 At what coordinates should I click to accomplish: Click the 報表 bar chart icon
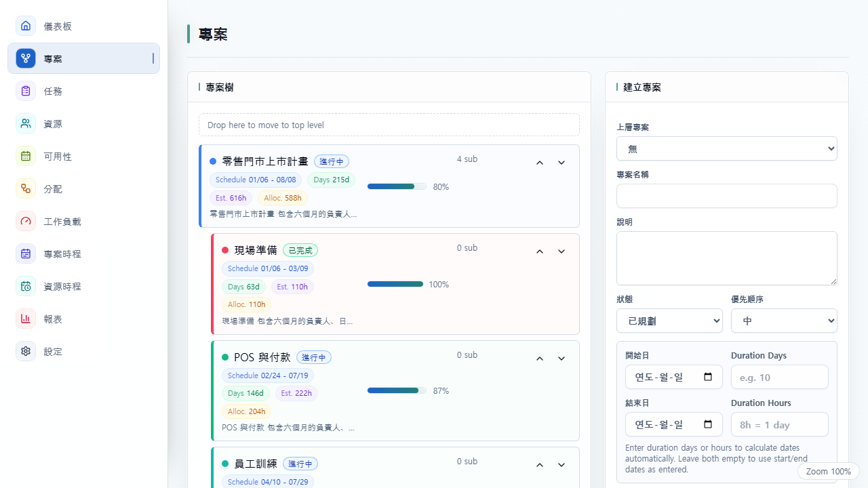(26, 319)
